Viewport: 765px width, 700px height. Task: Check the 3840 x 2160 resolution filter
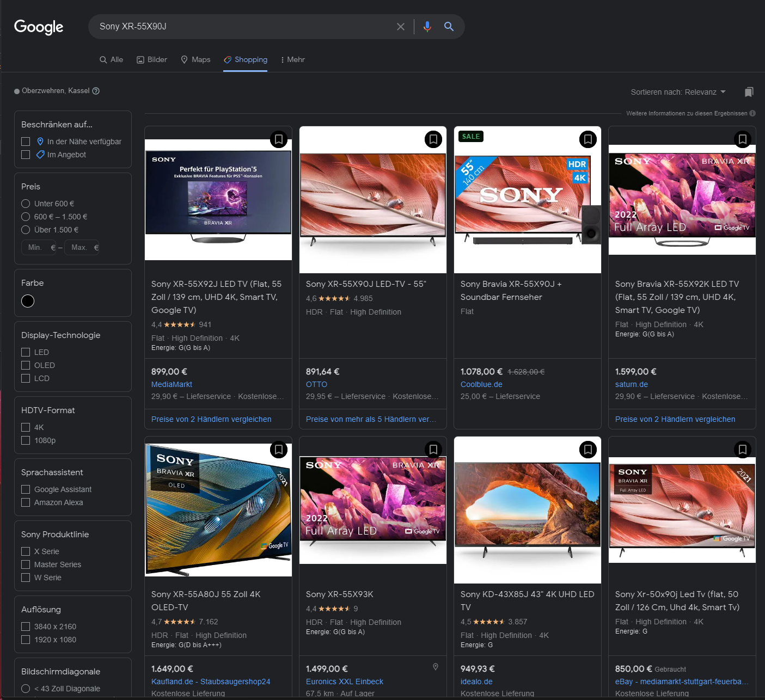click(26, 627)
